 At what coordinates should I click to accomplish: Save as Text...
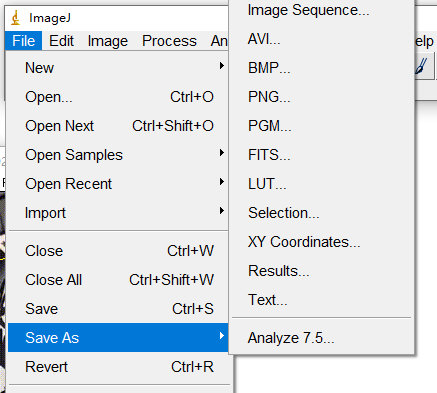point(322,300)
